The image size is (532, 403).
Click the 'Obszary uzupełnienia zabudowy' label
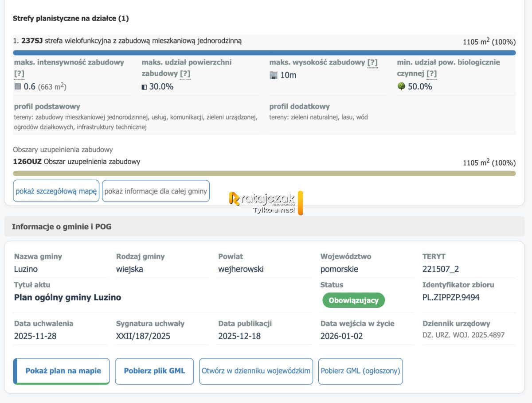[x=63, y=150]
